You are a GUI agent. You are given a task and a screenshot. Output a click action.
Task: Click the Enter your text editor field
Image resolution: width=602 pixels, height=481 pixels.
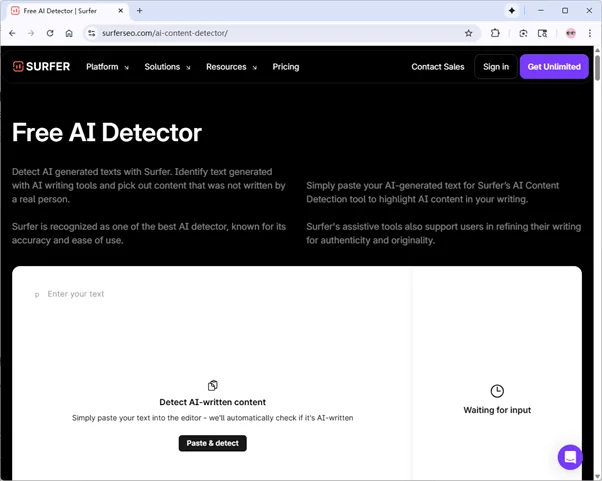[200, 294]
